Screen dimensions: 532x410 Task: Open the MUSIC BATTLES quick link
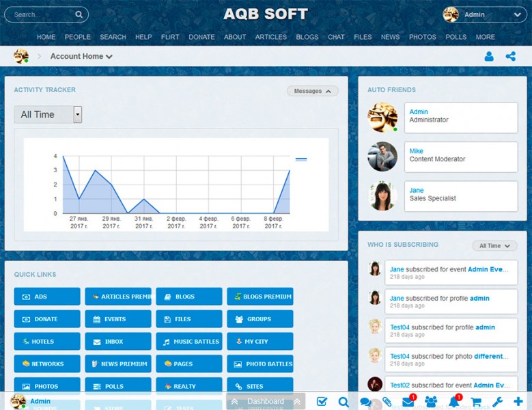click(x=189, y=342)
